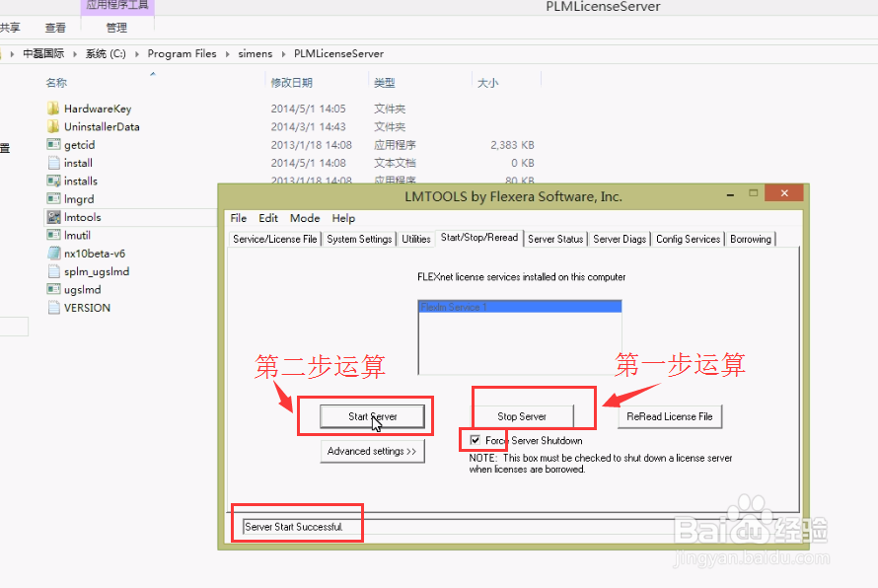Image resolution: width=878 pixels, height=588 pixels.
Task: Switch to Config Services tab
Action: coord(689,239)
